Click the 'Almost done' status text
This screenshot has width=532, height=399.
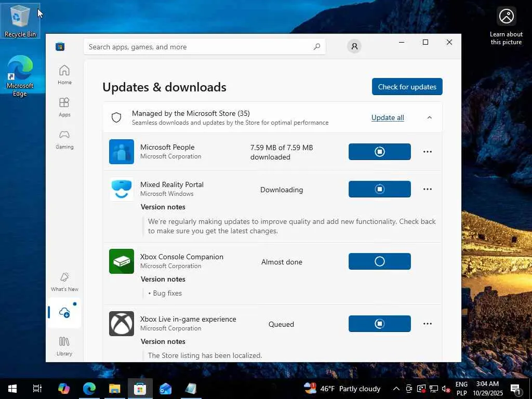tap(282, 262)
